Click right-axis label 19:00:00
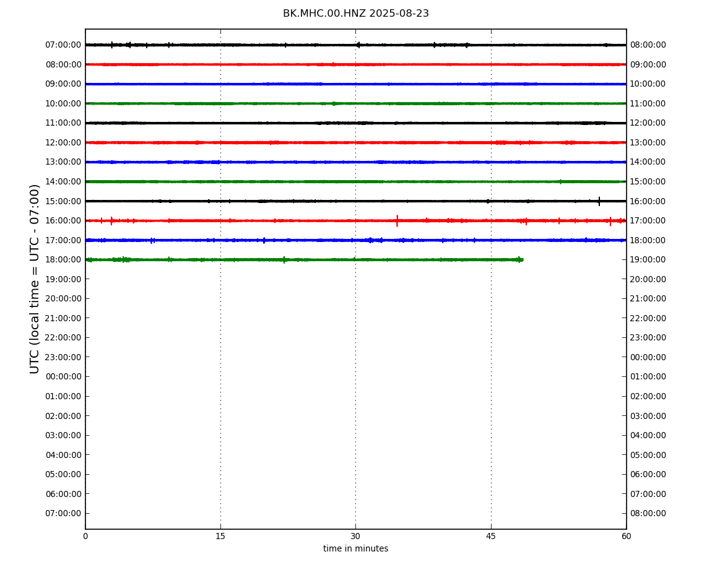This screenshot has width=712, height=588. (x=648, y=260)
